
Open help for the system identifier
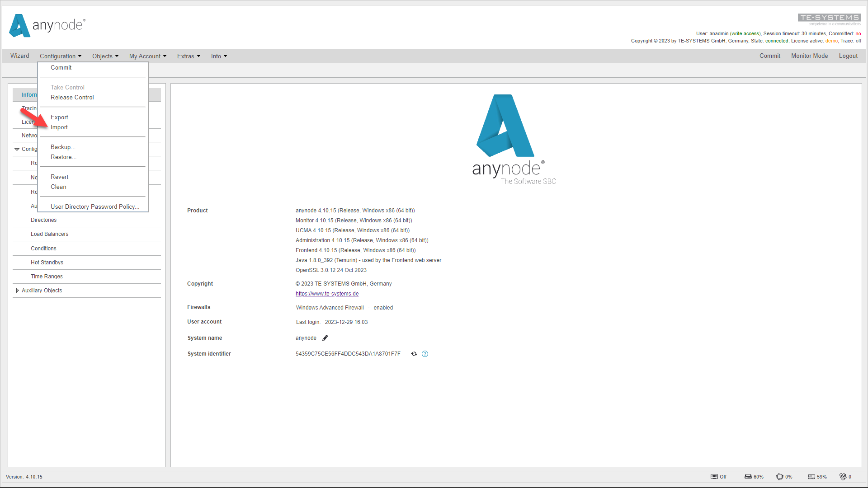click(x=425, y=354)
